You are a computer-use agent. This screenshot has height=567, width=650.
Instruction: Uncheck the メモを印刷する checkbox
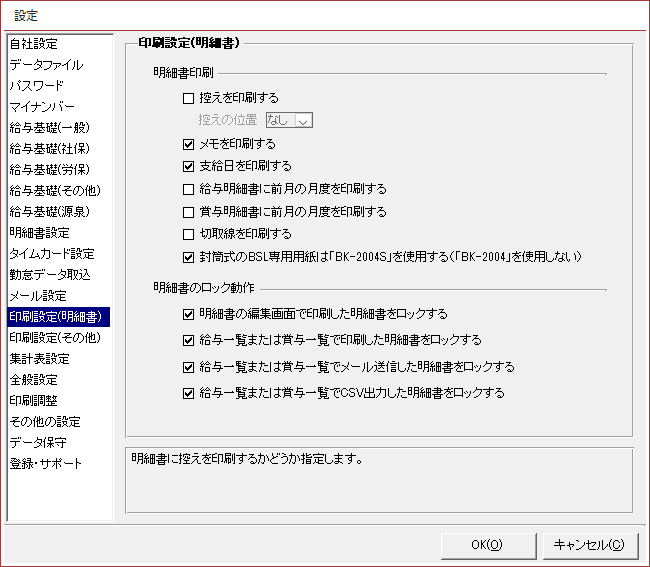[189, 144]
